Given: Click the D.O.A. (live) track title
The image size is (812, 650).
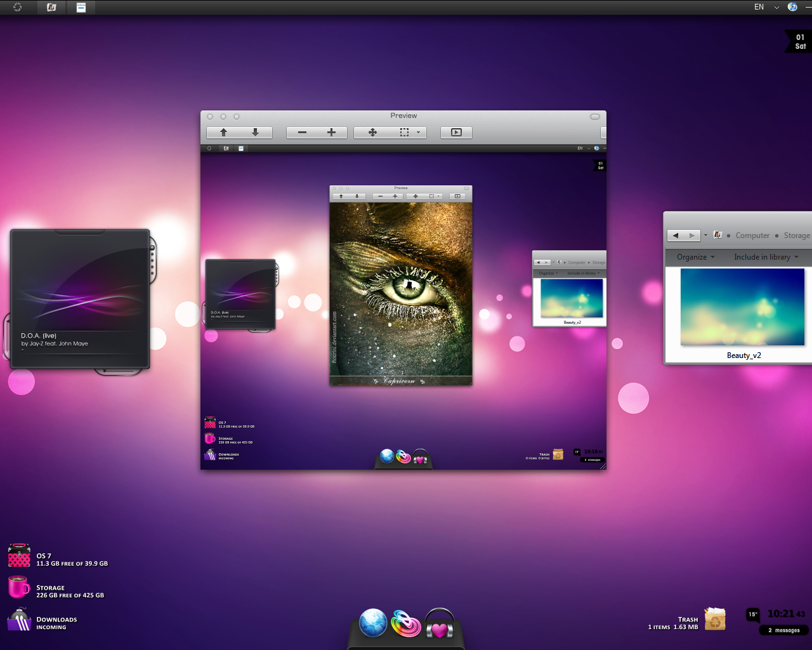Looking at the screenshot, I should click(39, 336).
